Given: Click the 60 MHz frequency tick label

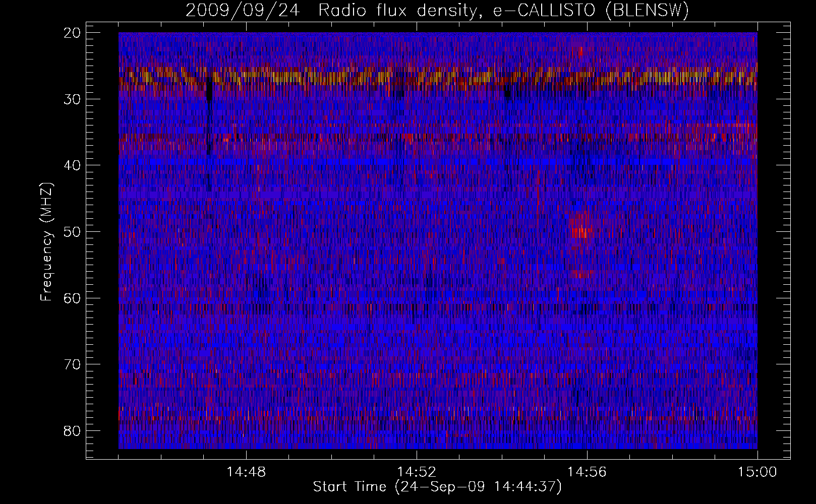Looking at the screenshot, I should (x=73, y=298).
